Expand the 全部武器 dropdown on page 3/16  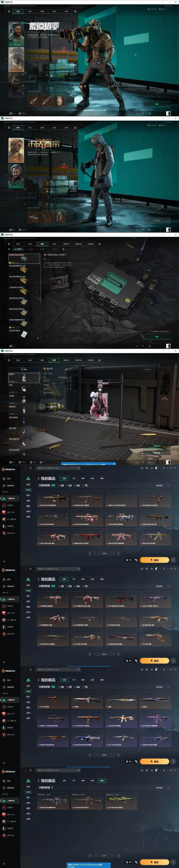[x=163, y=687]
